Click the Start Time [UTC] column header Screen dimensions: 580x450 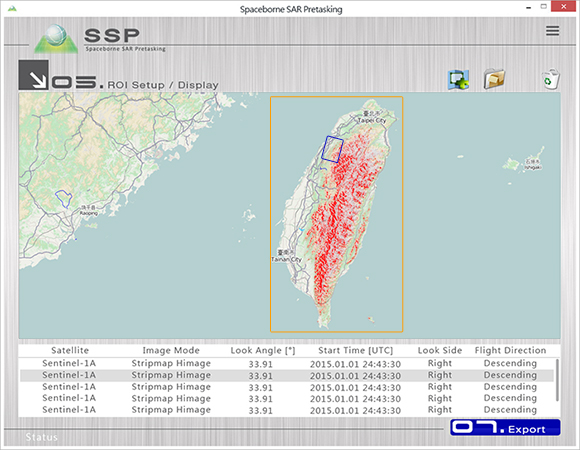point(355,351)
